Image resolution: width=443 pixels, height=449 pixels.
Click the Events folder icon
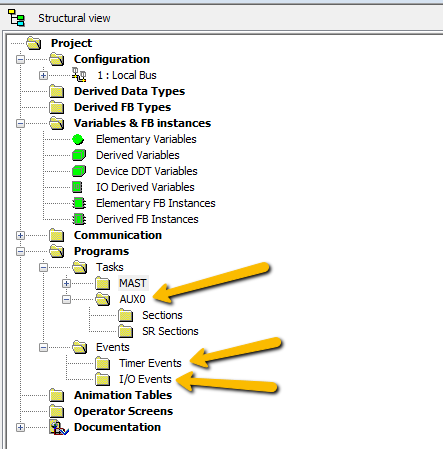click(x=80, y=347)
